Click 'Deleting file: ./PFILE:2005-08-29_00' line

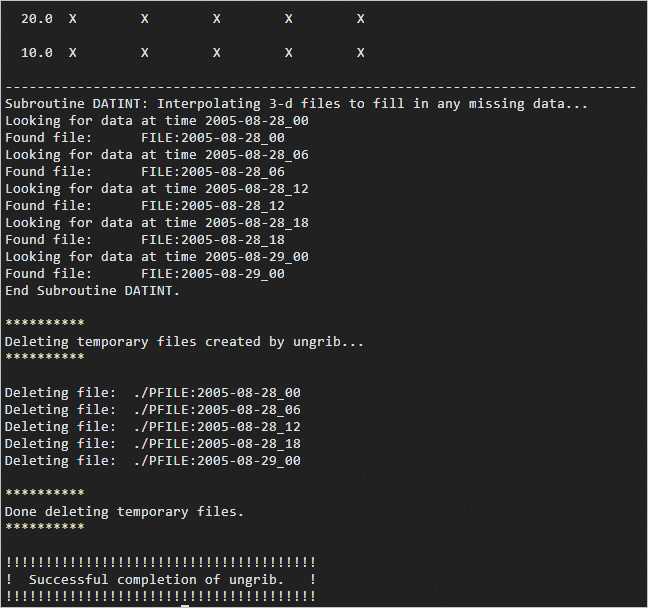pos(152,461)
